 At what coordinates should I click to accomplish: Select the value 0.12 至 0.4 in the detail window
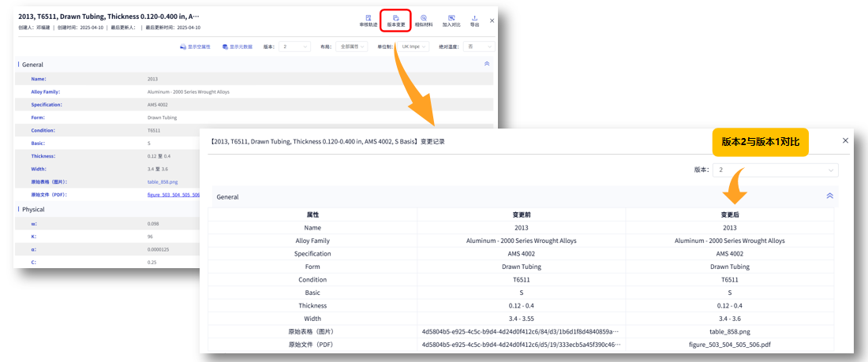click(x=158, y=156)
